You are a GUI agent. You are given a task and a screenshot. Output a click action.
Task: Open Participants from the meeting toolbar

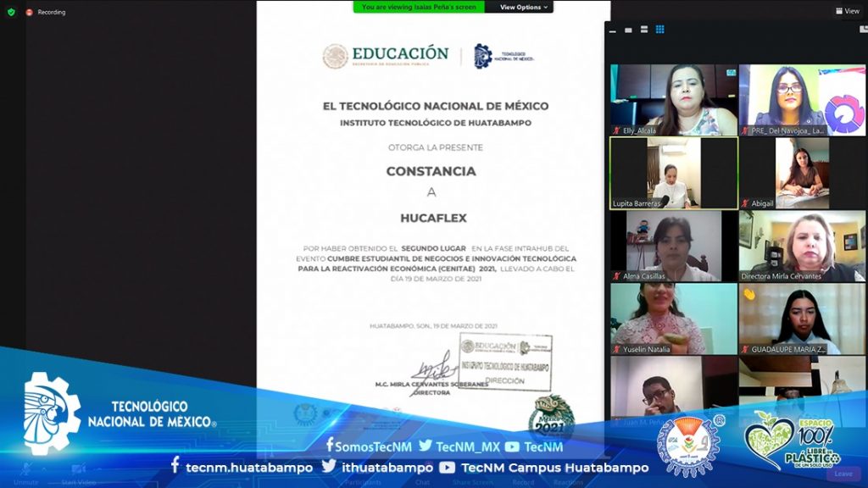click(363, 482)
